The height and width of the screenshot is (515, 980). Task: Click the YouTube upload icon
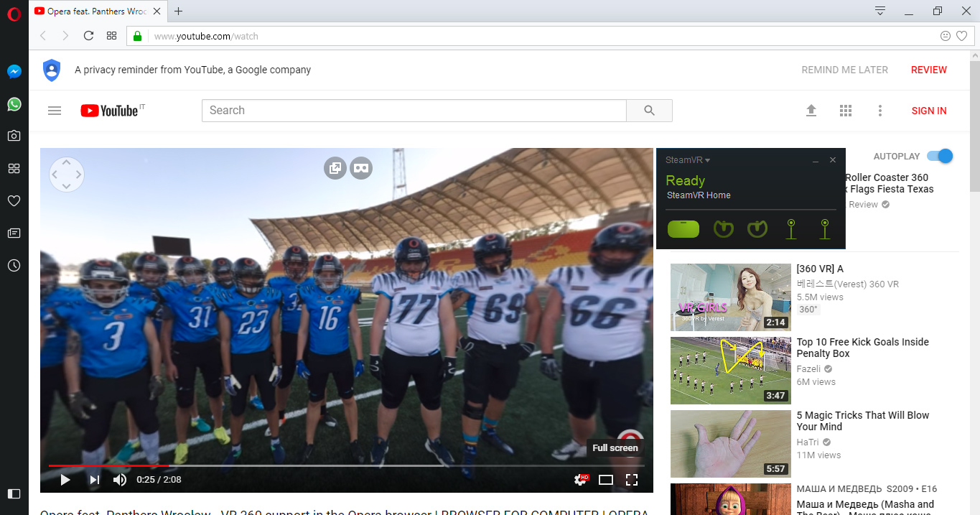click(811, 111)
